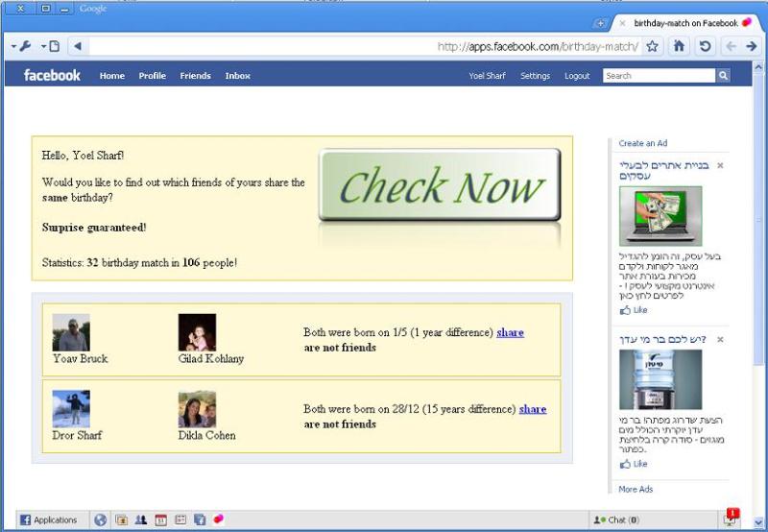This screenshot has height=532, width=768.
Task: Open the water cooler ad image
Action: [660, 379]
